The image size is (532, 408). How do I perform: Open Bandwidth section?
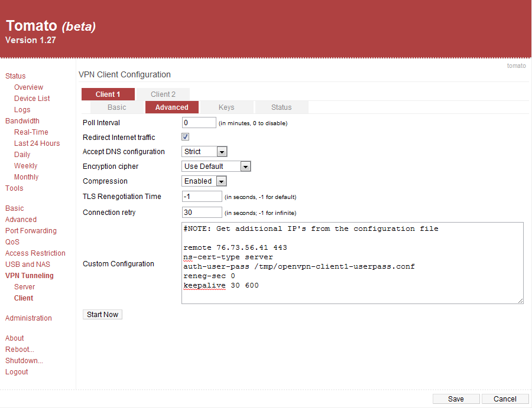pos(22,121)
